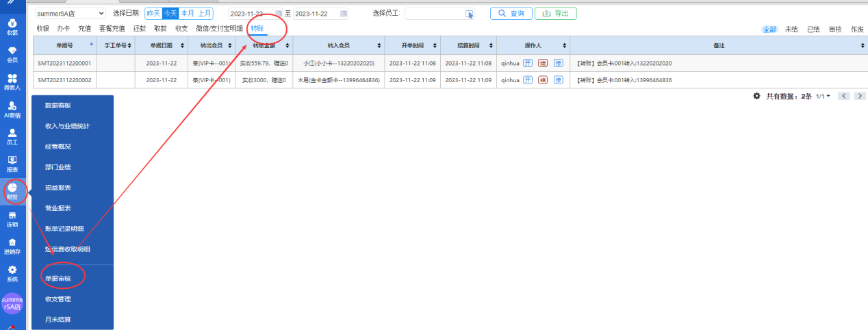Image resolution: width=868 pixels, height=330 pixels.
Task: Click the 开 icon for SMT2023112200002
Action: click(528, 80)
